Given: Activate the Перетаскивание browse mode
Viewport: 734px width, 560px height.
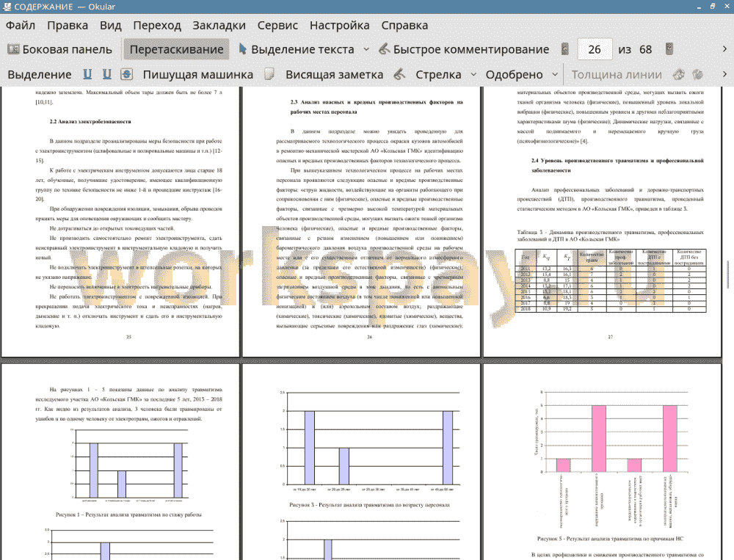Looking at the screenshot, I should tap(176, 49).
